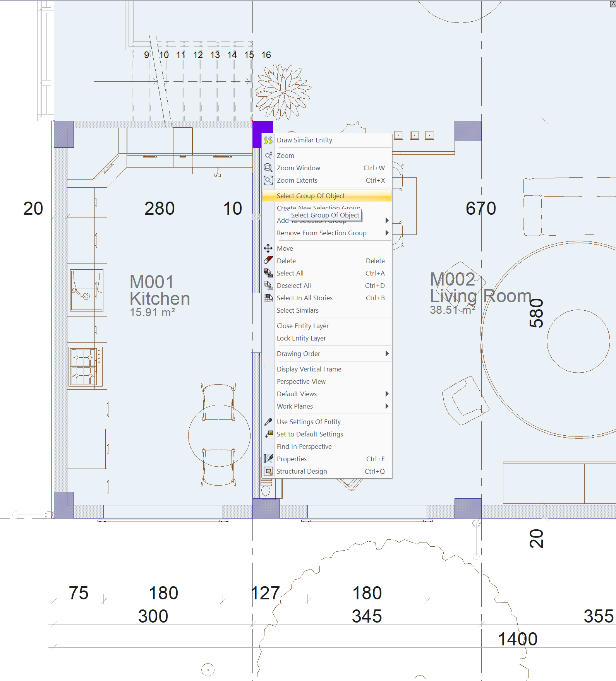Click the M001 Kitchen room label
This screenshot has width=616, height=681.
coord(160,291)
